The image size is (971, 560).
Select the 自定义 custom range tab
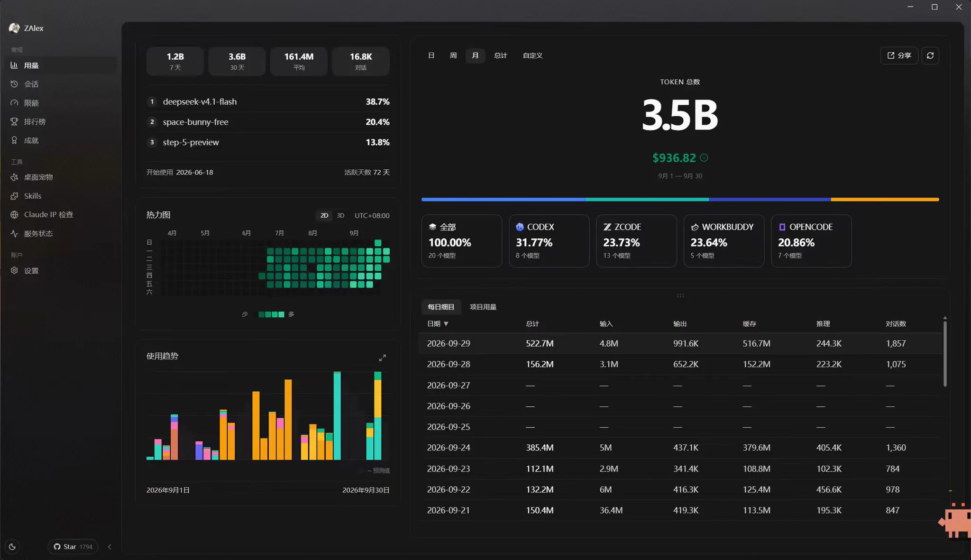(x=532, y=55)
